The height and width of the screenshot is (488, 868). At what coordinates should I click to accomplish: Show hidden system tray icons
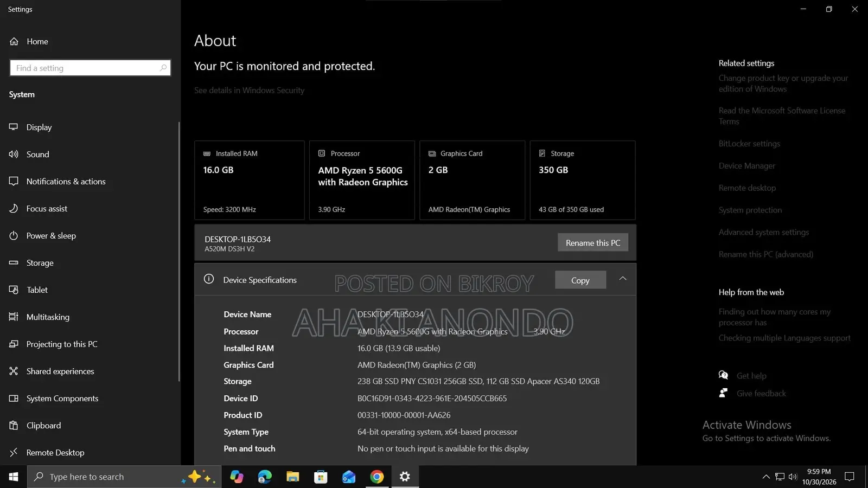click(766, 477)
